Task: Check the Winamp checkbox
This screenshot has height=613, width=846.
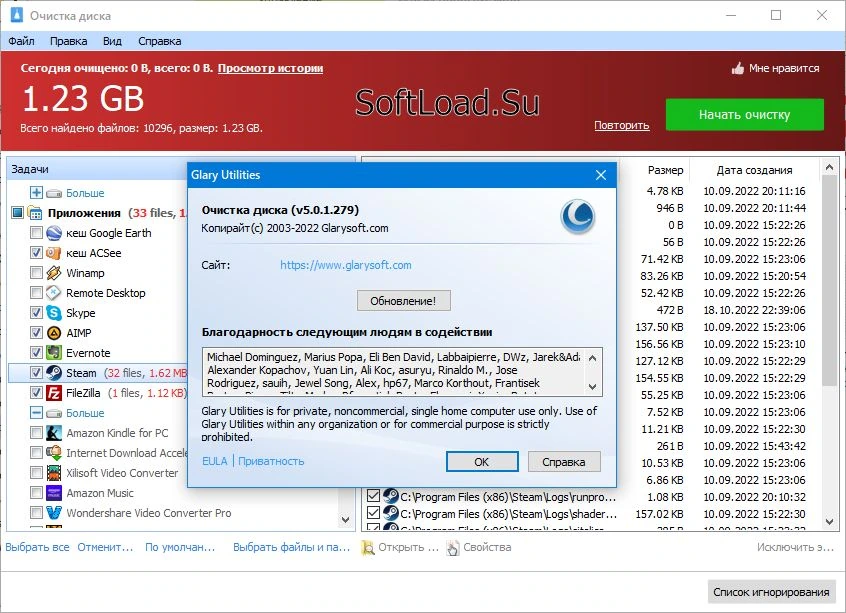Action: click(36, 273)
